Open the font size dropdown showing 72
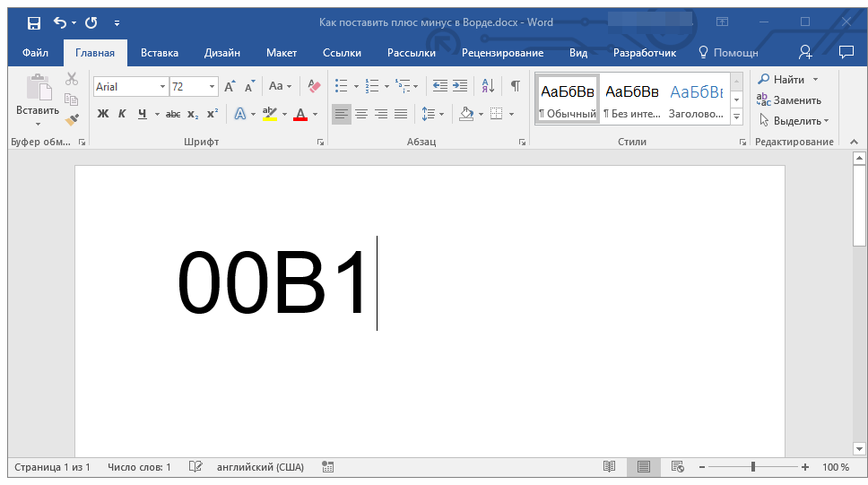868x485 pixels. (x=213, y=87)
